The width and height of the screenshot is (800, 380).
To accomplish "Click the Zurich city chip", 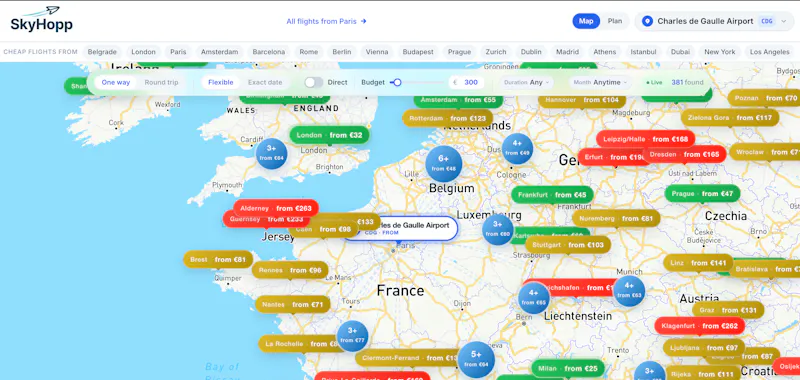I will pos(496,52).
